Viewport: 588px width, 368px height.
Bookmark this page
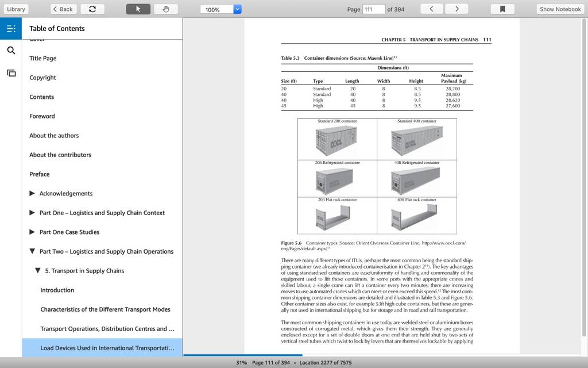(x=502, y=9)
